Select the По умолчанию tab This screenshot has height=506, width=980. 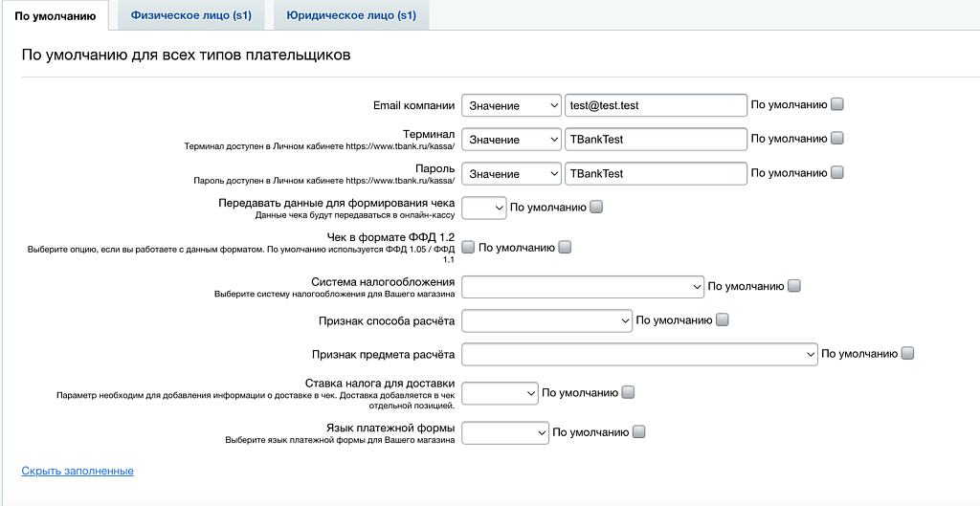pos(55,15)
